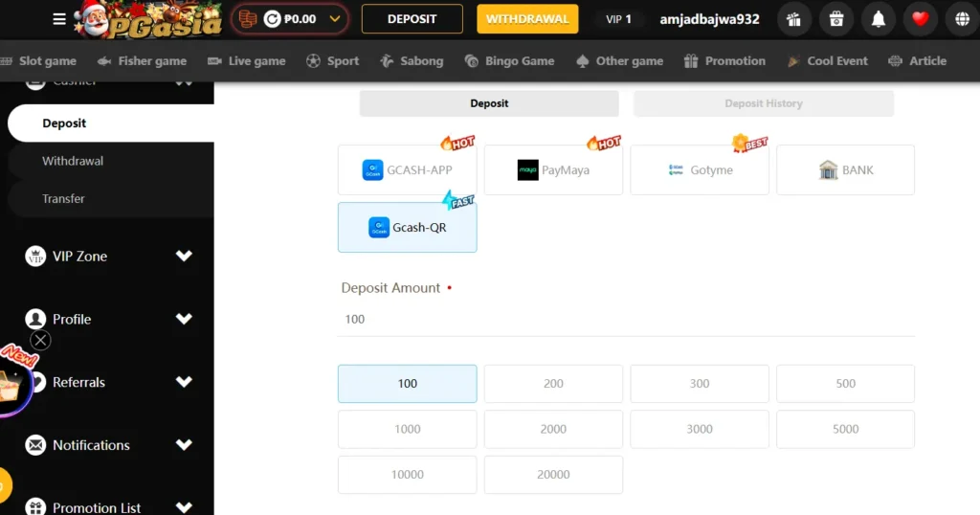The image size is (980, 515).
Task: Switch to the Deposit History tab
Action: (763, 103)
